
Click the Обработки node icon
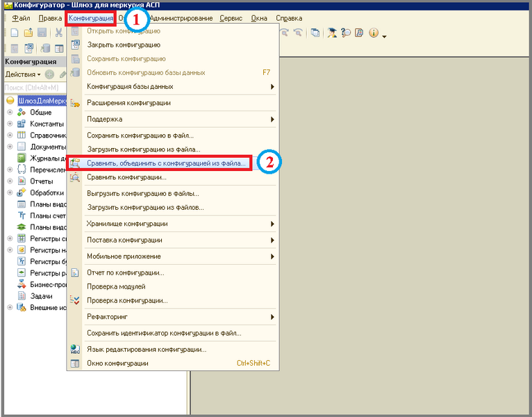click(22, 193)
